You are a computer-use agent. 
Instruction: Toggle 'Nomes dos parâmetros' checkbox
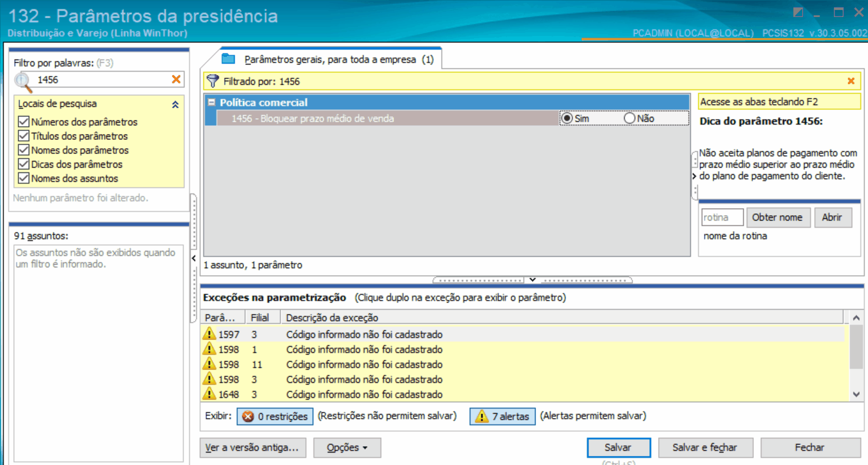point(24,150)
